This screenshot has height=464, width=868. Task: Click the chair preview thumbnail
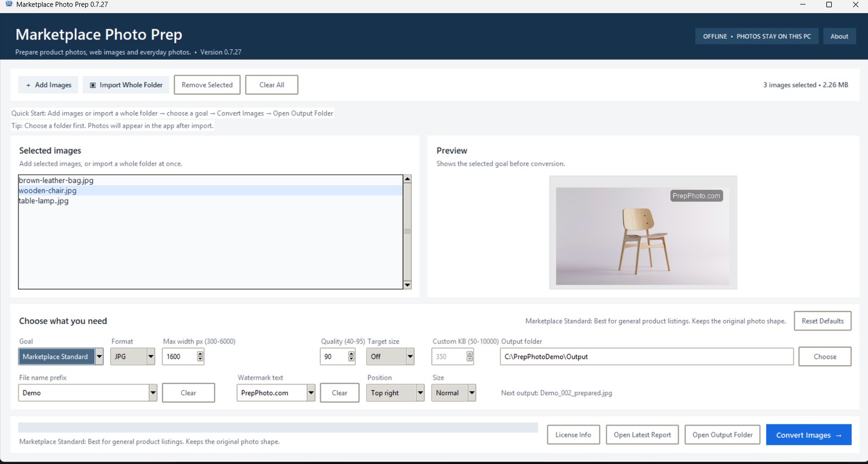tap(643, 233)
